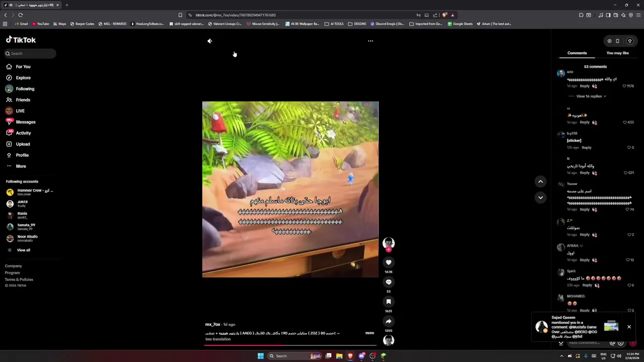The height and width of the screenshot is (362, 644).
Task: Open Hammer Crew following account
Action: tap(30, 192)
